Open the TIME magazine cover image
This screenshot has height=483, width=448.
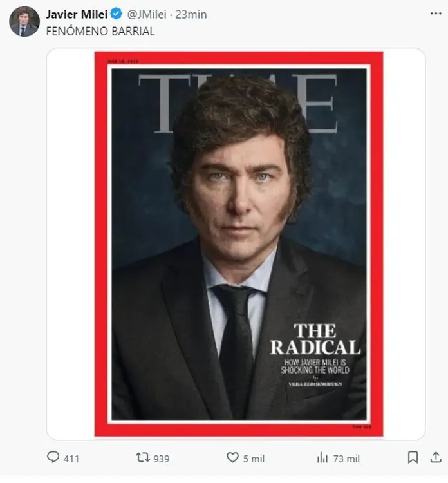pyautogui.click(x=238, y=245)
